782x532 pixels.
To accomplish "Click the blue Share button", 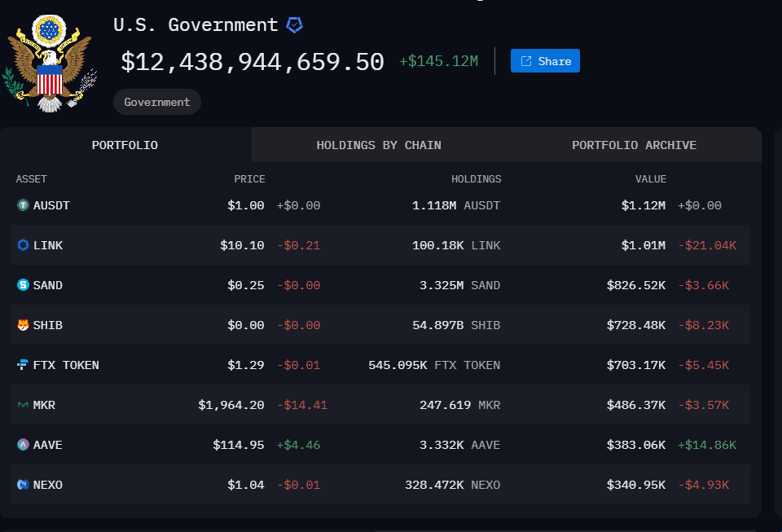I will [544, 60].
